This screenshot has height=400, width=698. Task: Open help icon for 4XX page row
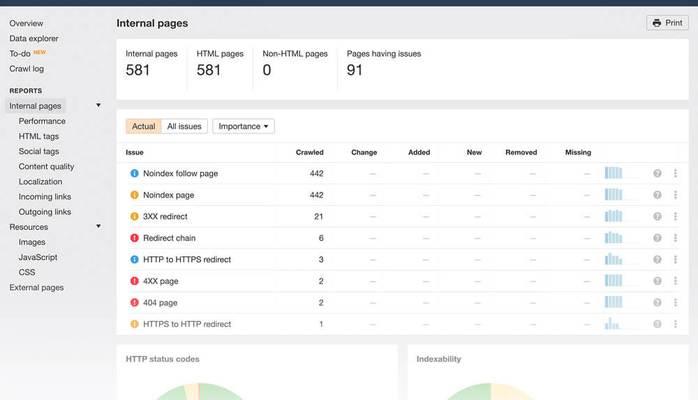pyautogui.click(x=657, y=281)
